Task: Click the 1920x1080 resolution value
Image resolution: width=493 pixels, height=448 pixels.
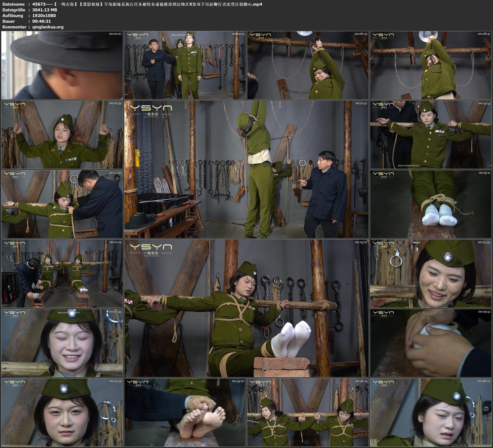Action: [44, 15]
